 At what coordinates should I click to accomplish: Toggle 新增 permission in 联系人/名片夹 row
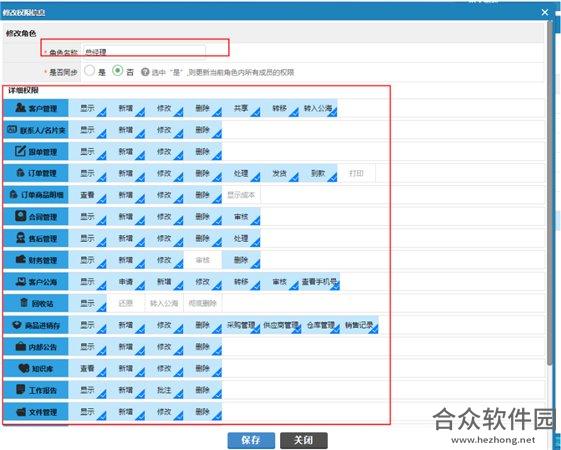(x=126, y=130)
